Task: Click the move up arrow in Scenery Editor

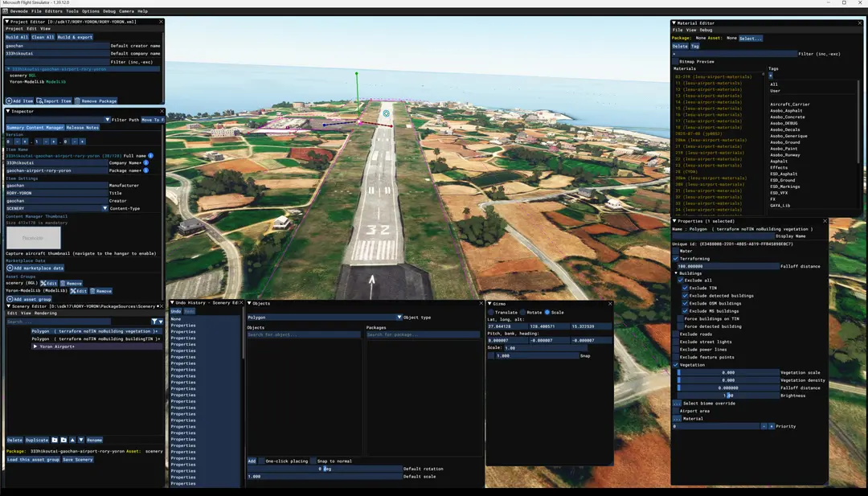Action: pyautogui.click(x=72, y=440)
